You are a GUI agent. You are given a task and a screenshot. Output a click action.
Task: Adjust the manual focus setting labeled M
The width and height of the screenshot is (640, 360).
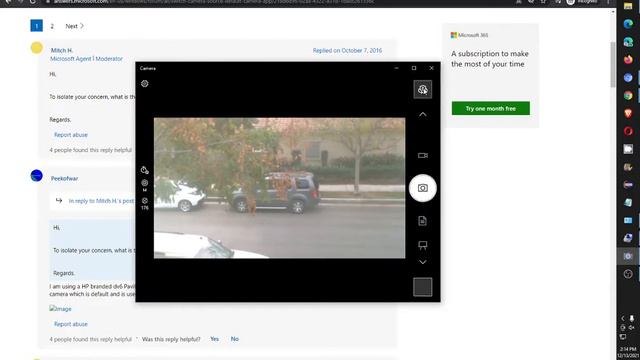(144, 185)
